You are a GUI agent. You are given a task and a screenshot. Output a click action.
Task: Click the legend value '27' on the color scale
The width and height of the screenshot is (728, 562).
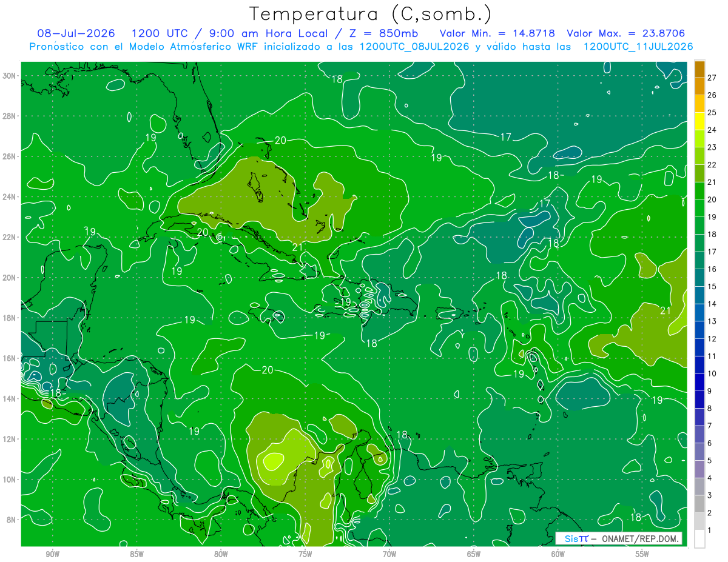point(712,78)
